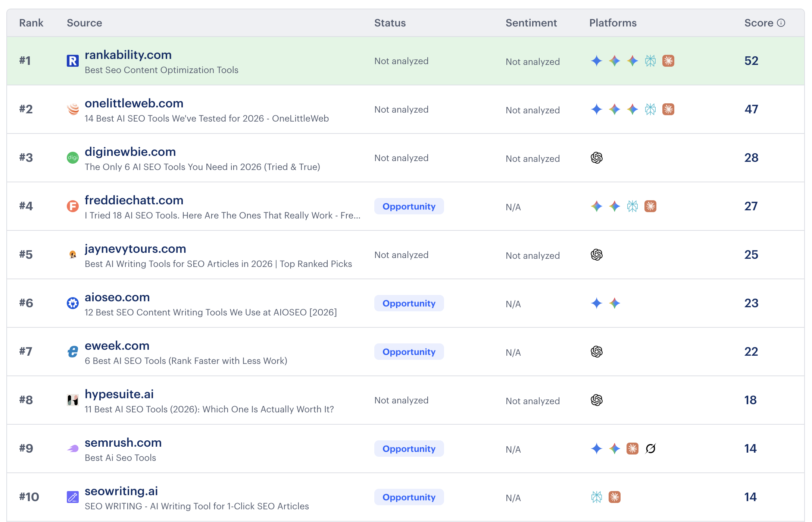Click Opportunity badge for seowriting.ai
Image resolution: width=812 pixels, height=522 pixels.
click(x=409, y=497)
